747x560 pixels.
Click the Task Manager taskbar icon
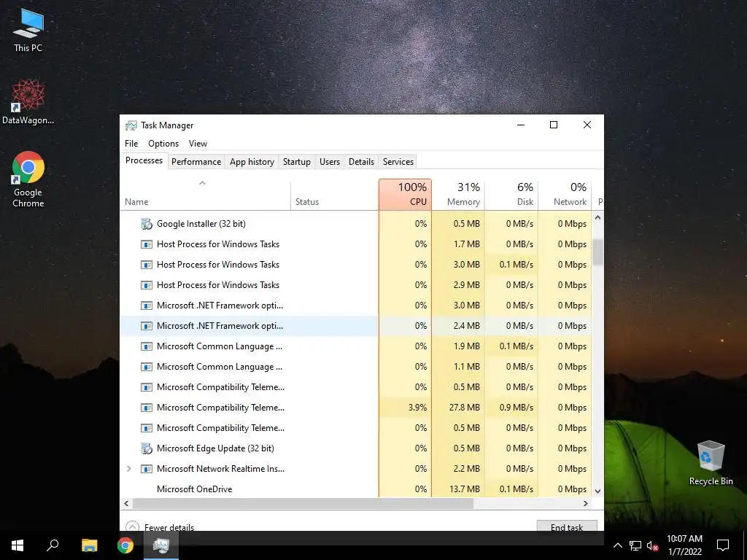point(161,545)
